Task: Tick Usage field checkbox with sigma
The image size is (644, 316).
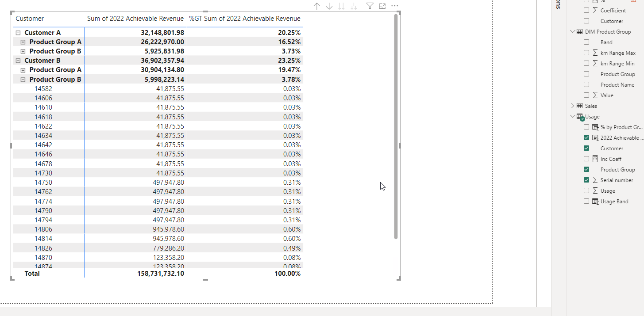Action: pyautogui.click(x=586, y=190)
